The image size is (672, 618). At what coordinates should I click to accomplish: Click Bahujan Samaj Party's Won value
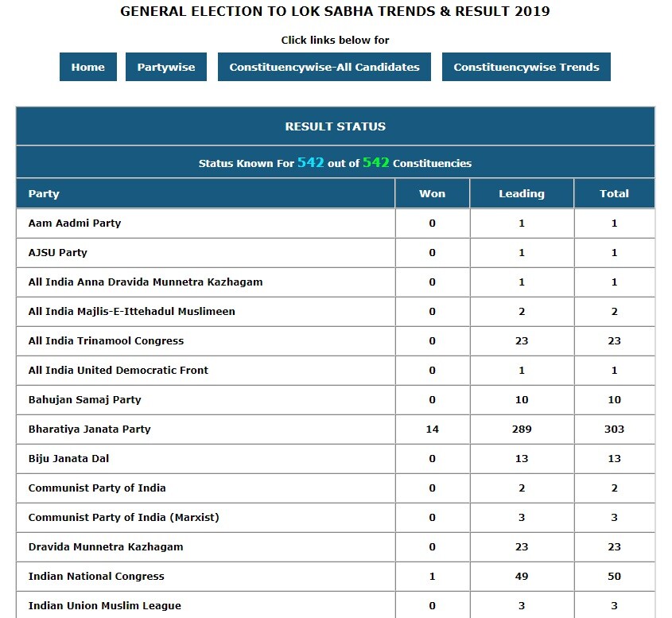point(433,400)
